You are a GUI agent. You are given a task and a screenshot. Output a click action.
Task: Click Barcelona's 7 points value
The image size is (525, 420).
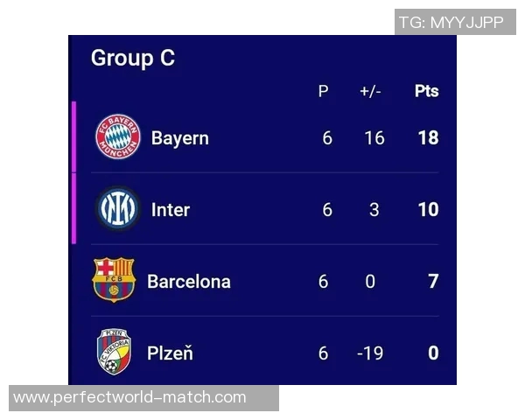433,282
